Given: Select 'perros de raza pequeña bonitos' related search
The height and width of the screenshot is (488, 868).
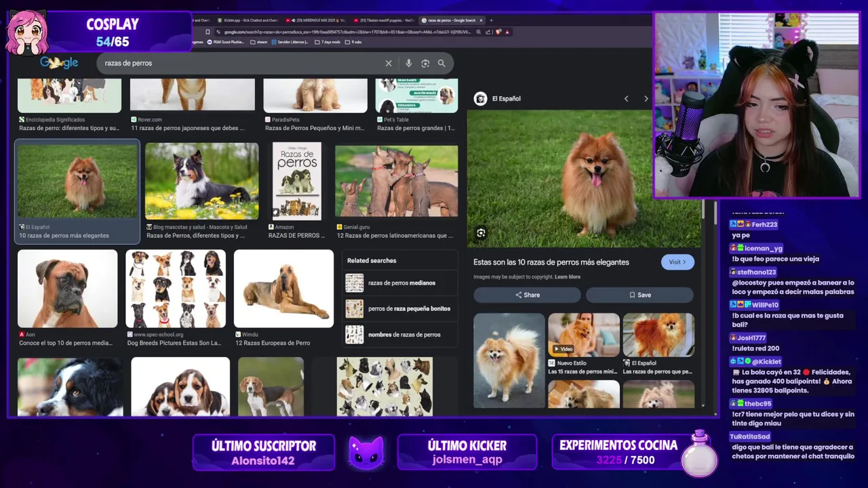Looking at the screenshot, I should (x=400, y=308).
